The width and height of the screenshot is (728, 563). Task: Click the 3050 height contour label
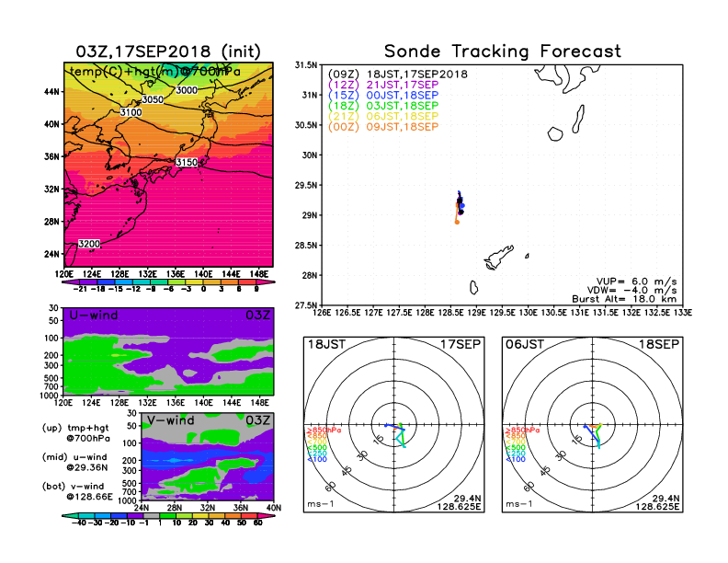(153, 99)
